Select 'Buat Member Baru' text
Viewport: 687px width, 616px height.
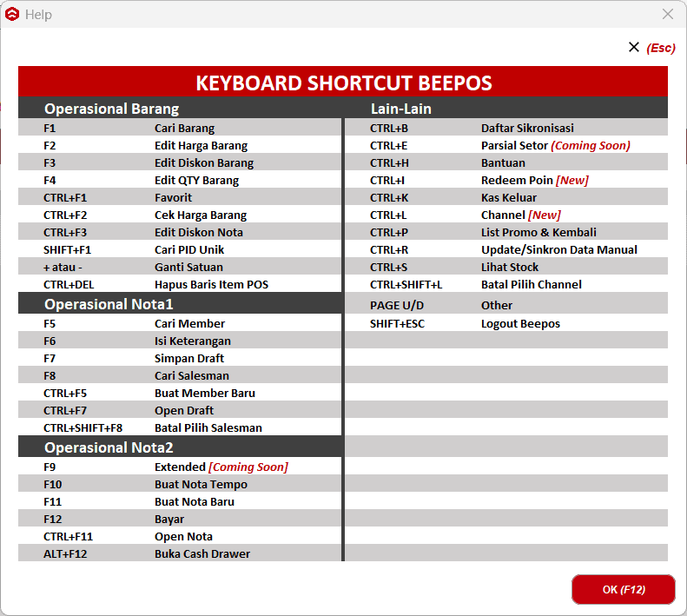tap(205, 394)
